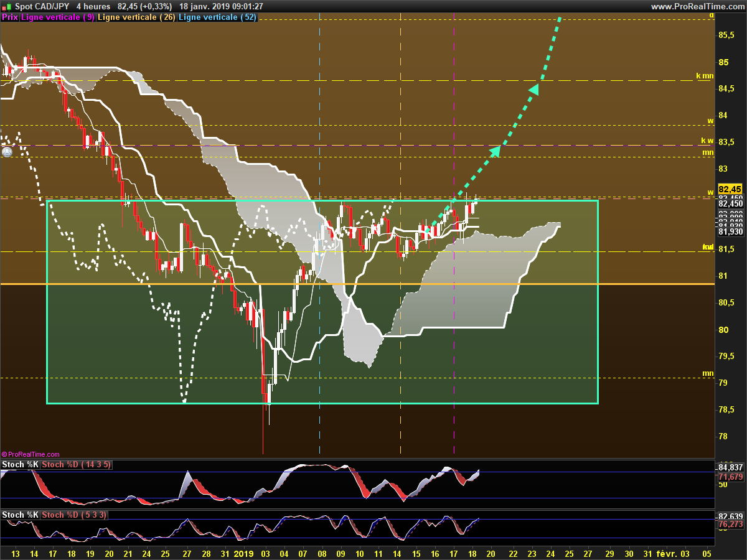Click the 82,45 (+0,33%) price change text

pyautogui.click(x=144, y=6)
